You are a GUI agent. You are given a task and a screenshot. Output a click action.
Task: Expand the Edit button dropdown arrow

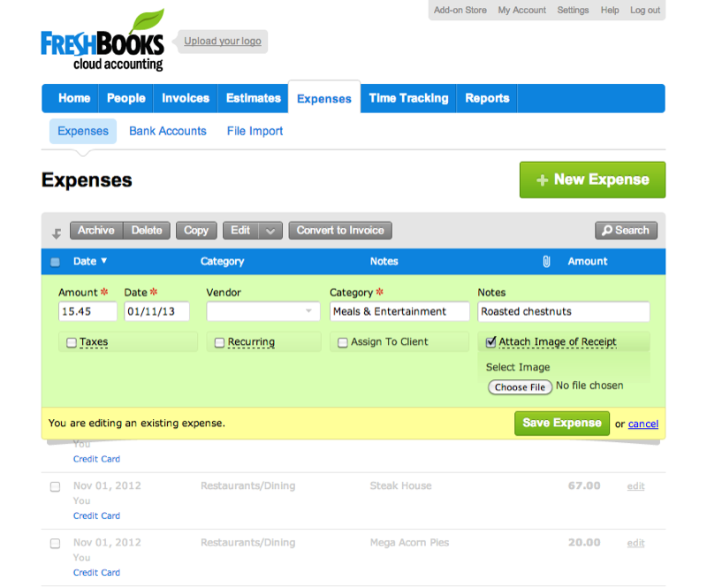point(271,231)
